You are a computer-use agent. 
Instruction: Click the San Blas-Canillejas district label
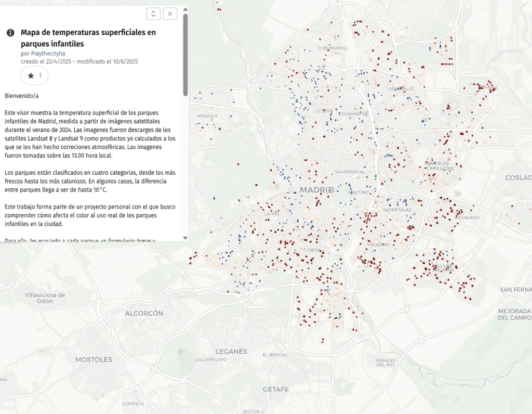click(440, 166)
